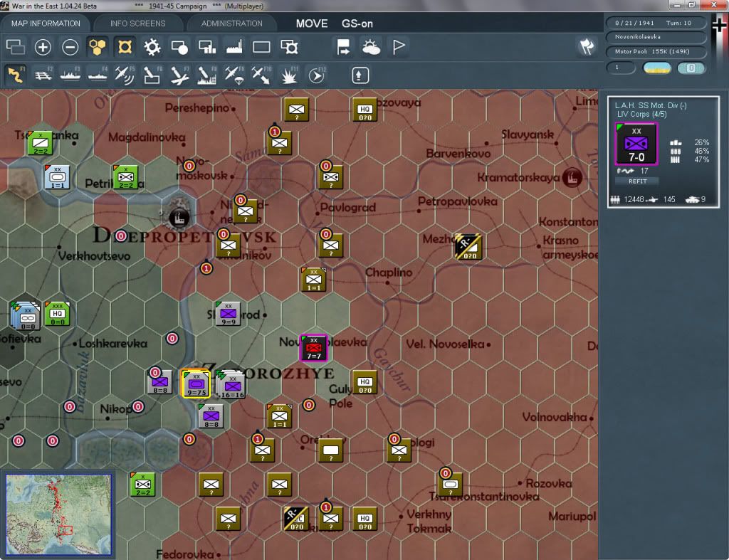Select the F1 ground move mode icon

16,75
